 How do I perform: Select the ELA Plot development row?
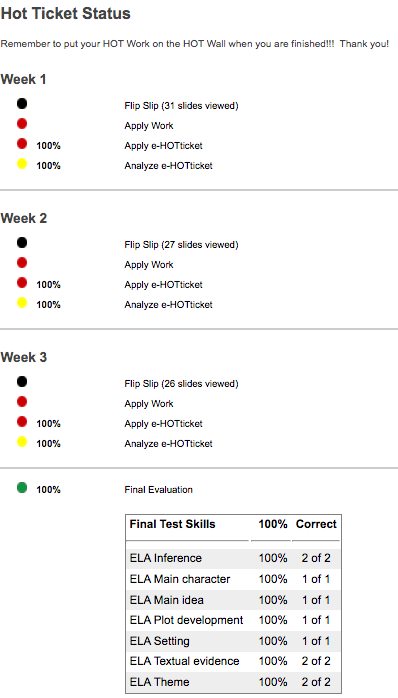233,620
